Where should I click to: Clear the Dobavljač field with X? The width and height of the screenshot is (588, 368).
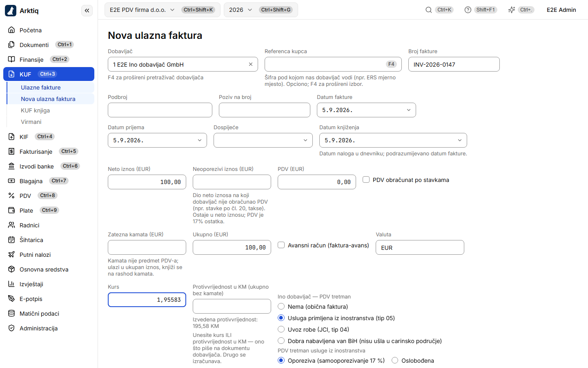click(251, 64)
